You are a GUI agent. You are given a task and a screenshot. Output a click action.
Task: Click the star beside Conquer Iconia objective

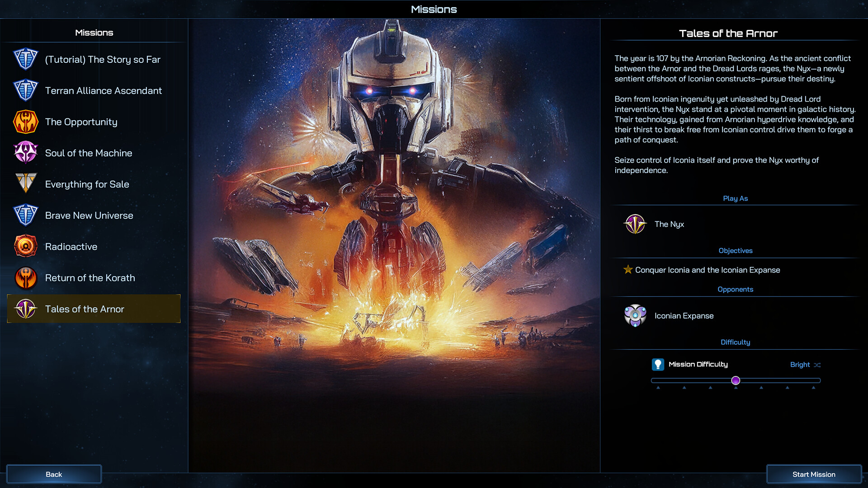click(628, 270)
